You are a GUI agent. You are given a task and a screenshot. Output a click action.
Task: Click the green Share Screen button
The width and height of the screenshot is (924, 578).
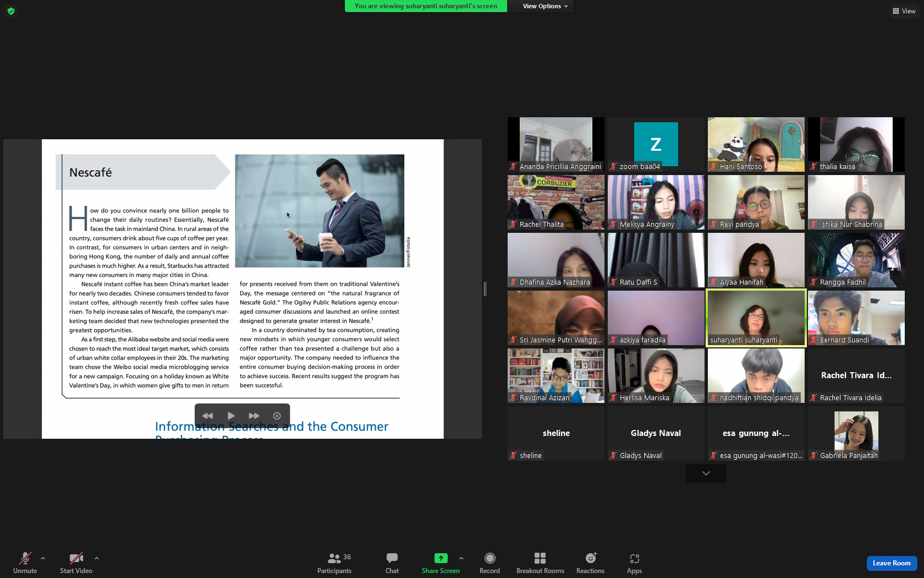[441, 563]
